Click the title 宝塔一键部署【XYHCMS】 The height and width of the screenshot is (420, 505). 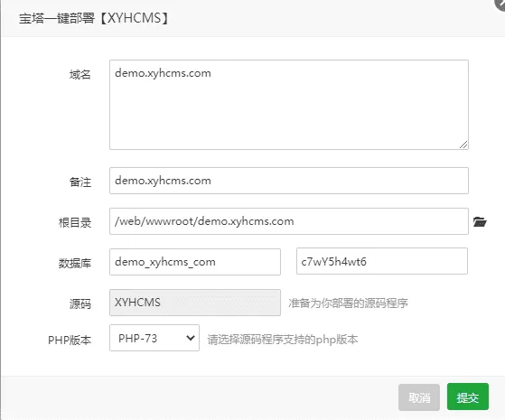coord(94,18)
